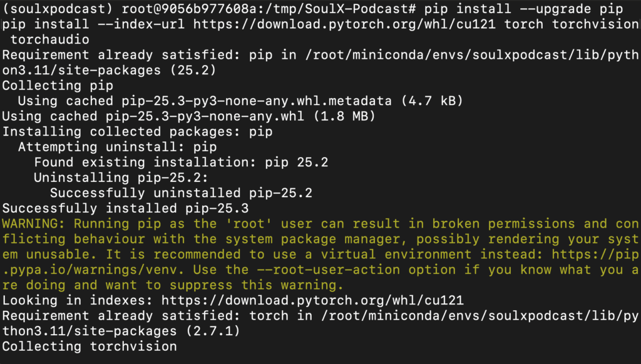Image resolution: width=641 pixels, height=364 pixels.
Task: Click "Installing collected packages: pip" line
Action: 138,132
